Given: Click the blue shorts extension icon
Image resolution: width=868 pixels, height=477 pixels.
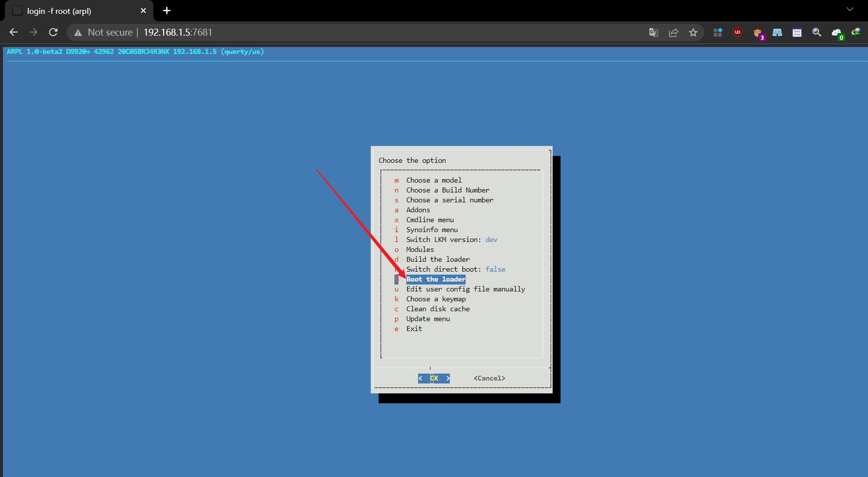Looking at the screenshot, I should point(777,32).
